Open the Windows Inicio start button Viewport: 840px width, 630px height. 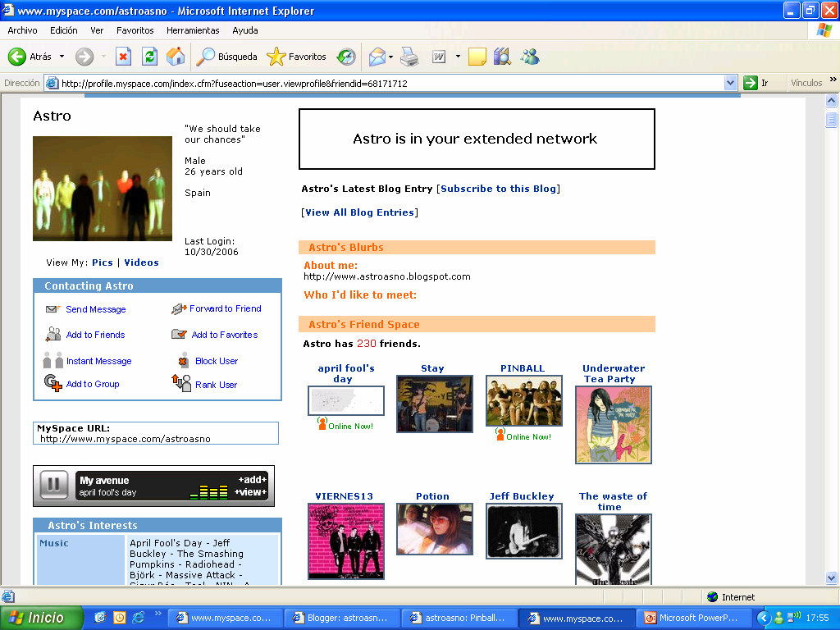41,618
